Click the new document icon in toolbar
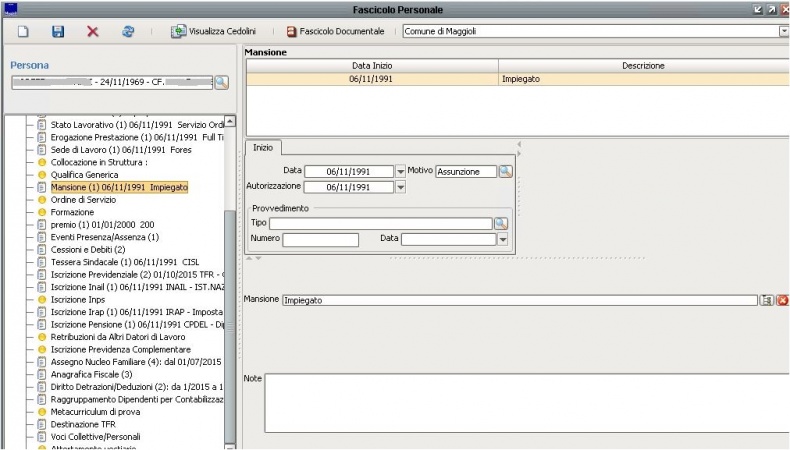Viewport: 790px width, 450px height. coord(22,32)
